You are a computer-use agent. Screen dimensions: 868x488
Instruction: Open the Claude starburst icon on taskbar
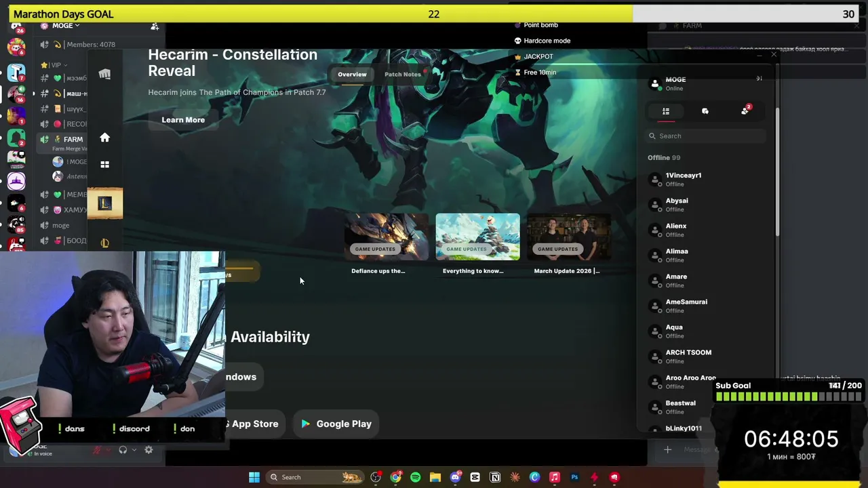click(x=515, y=477)
